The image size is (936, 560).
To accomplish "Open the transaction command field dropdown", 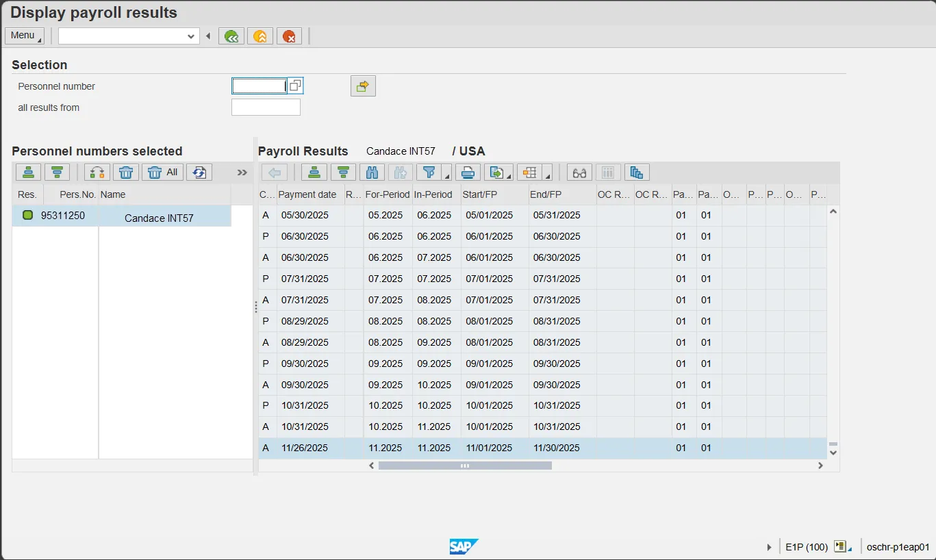I will coord(191,36).
